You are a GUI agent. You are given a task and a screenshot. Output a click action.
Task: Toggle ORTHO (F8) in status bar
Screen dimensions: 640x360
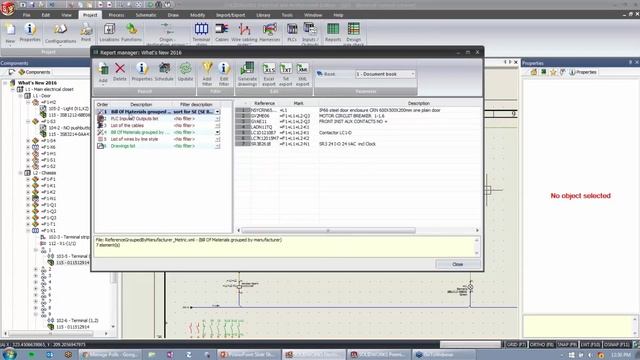coord(541,345)
